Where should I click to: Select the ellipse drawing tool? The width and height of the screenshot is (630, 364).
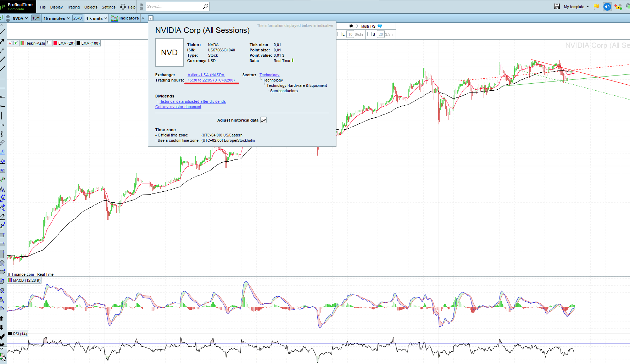2,272
